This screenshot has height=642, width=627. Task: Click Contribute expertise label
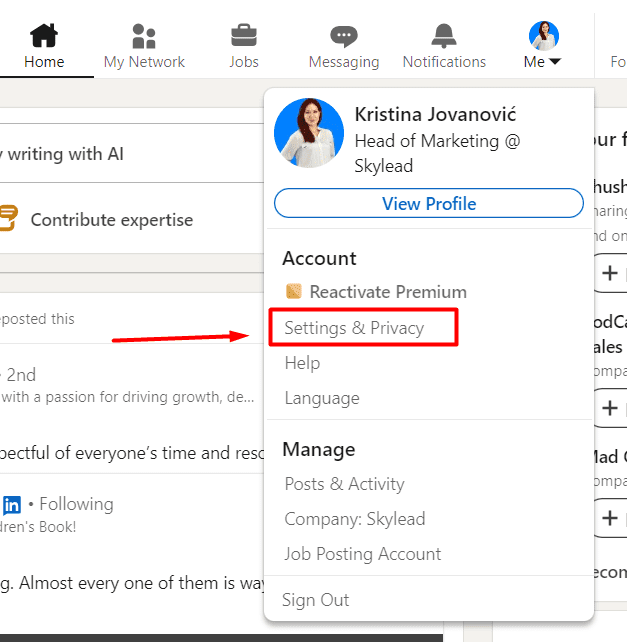coord(112,220)
